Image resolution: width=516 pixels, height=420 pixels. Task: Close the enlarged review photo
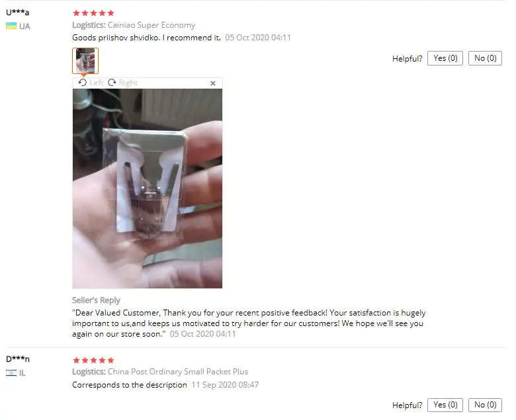coord(213,83)
